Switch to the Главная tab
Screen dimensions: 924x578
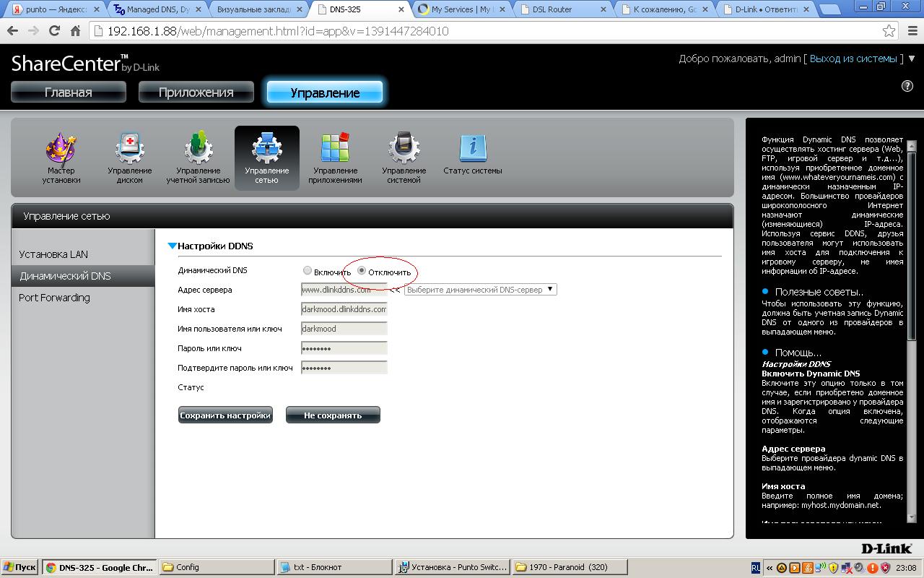point(69,92)
